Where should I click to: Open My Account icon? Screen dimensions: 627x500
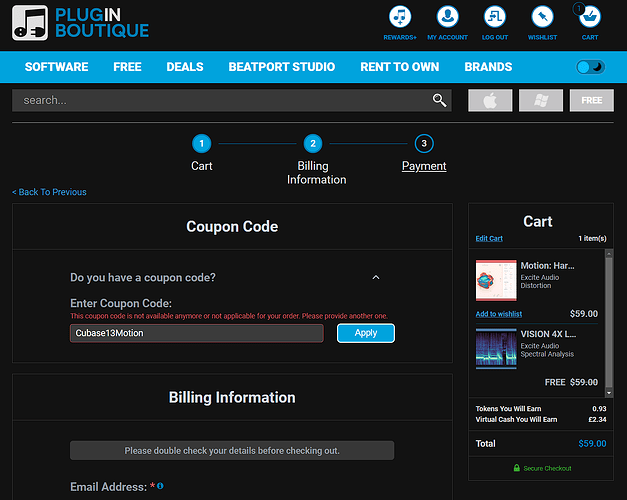coord(447,17)
